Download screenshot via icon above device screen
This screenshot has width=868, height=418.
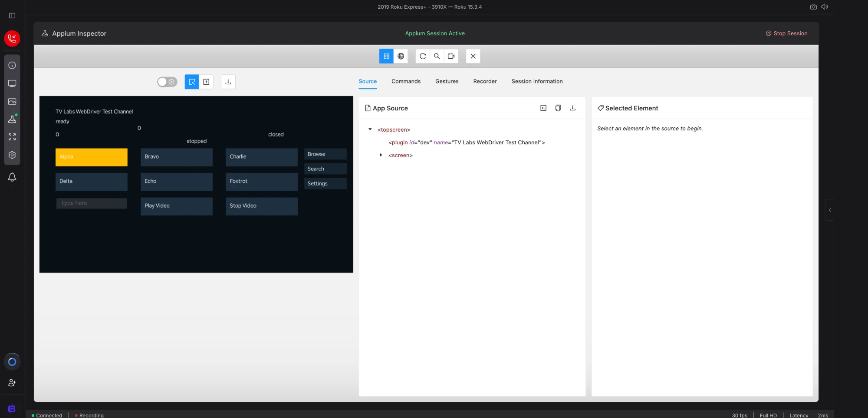click(x=228, y=82)
